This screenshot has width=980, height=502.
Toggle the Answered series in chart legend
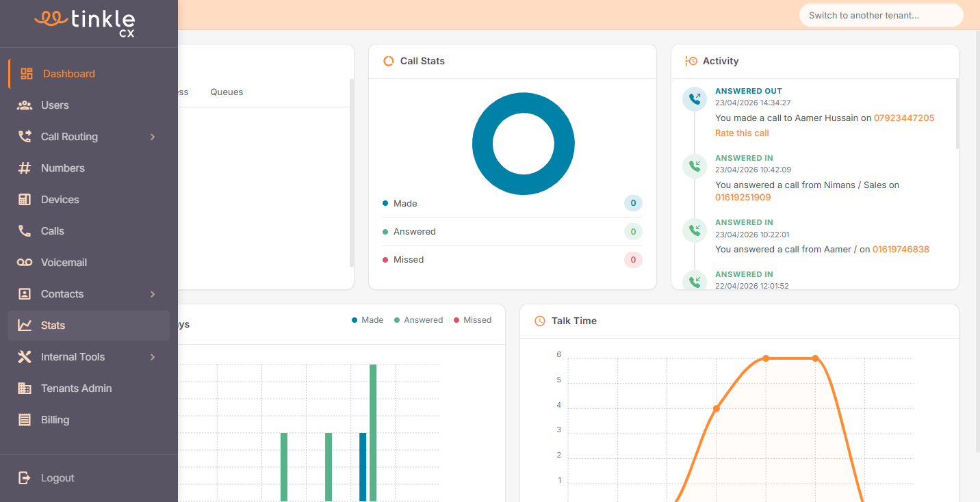coord(418,320)
